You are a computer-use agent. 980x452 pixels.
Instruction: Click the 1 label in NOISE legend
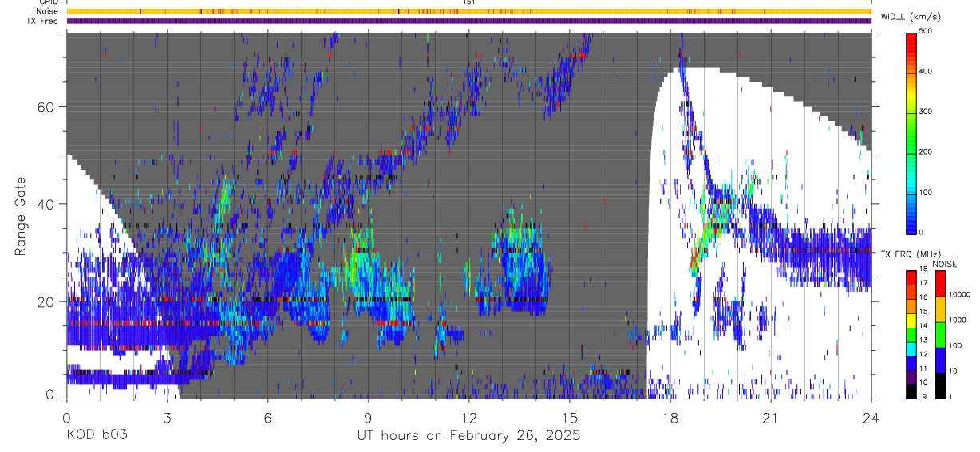click(x=950, y=397)
